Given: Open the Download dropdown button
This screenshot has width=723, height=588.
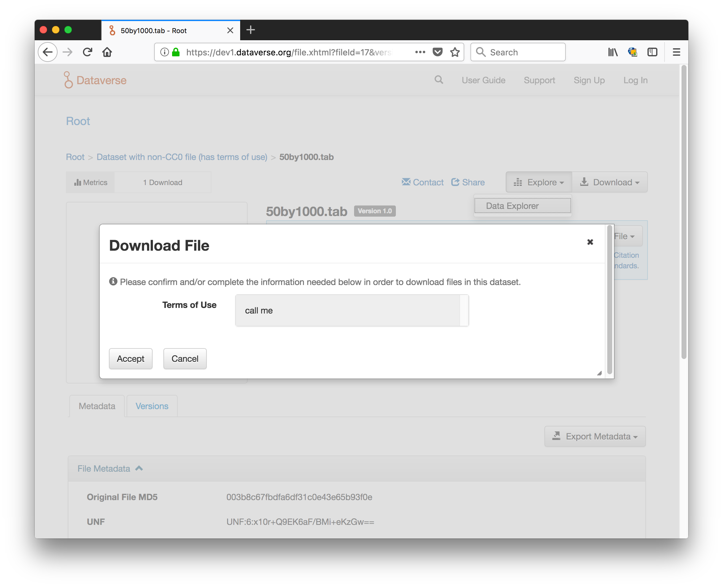Looking at the screenshot, I should (x=609, y=182).
